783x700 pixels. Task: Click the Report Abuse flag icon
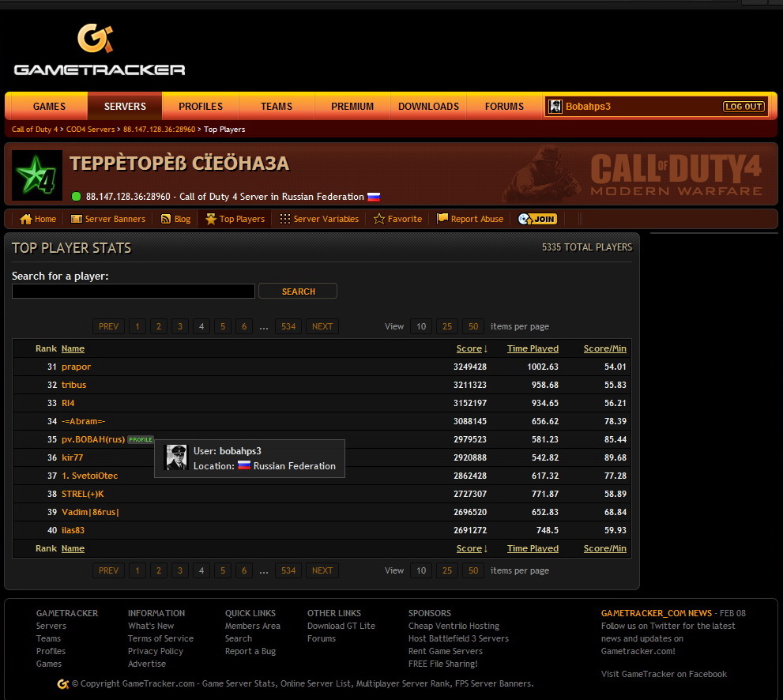(442, 219)
